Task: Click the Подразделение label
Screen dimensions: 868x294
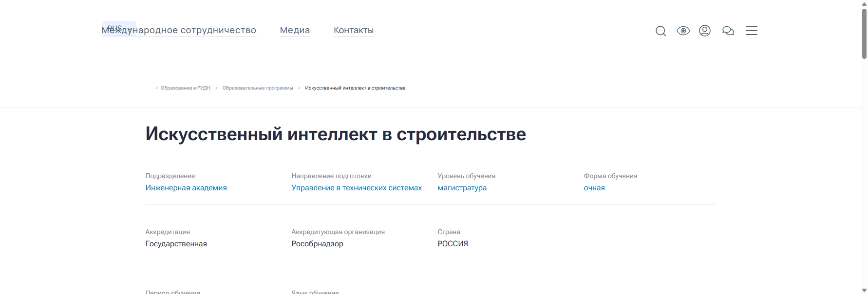Action: click(170, 176)
